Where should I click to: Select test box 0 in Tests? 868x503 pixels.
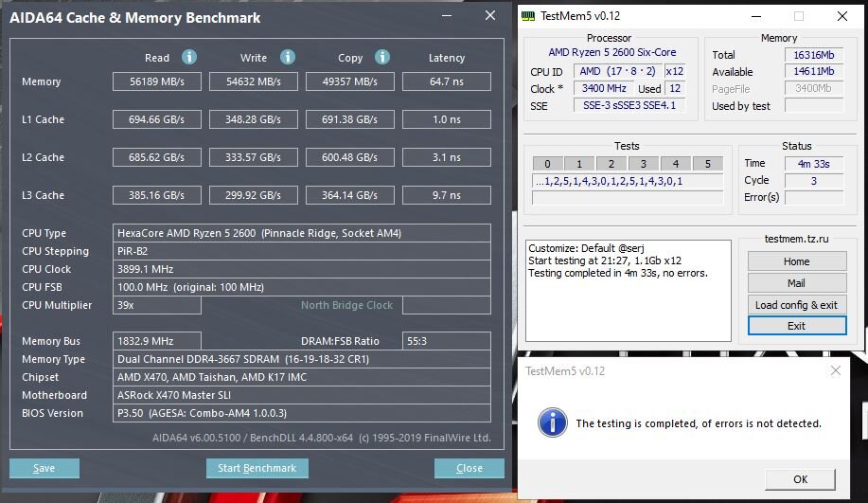coord(547,164)
